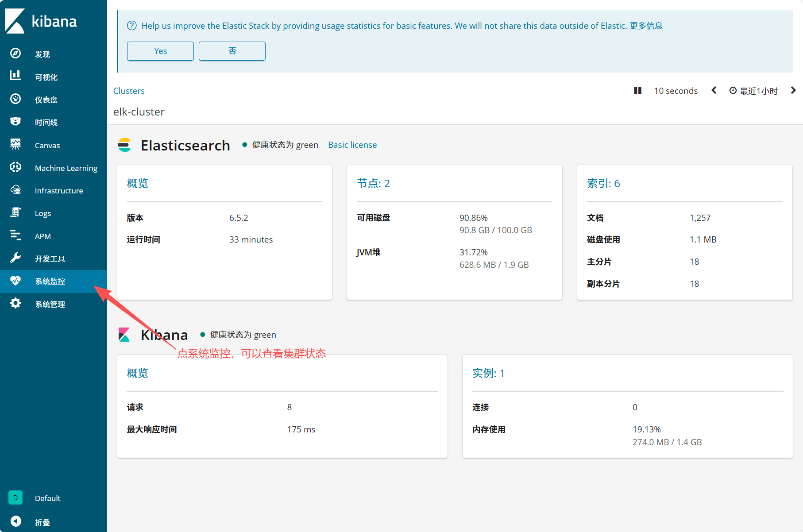Open the Canvas icon in sidebar
Image resolution: width=803 pixels, height=532 pixels.
(x=15, y=144)
